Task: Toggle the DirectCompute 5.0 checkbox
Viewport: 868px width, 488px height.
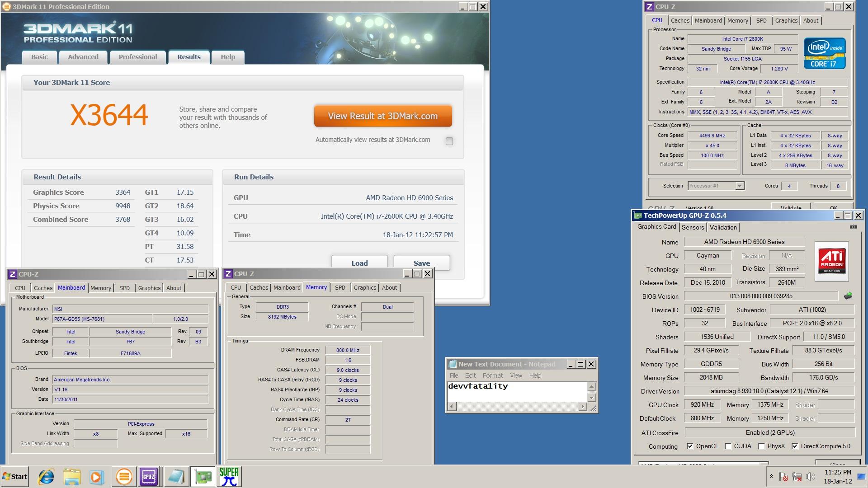Action: [795, 446]
